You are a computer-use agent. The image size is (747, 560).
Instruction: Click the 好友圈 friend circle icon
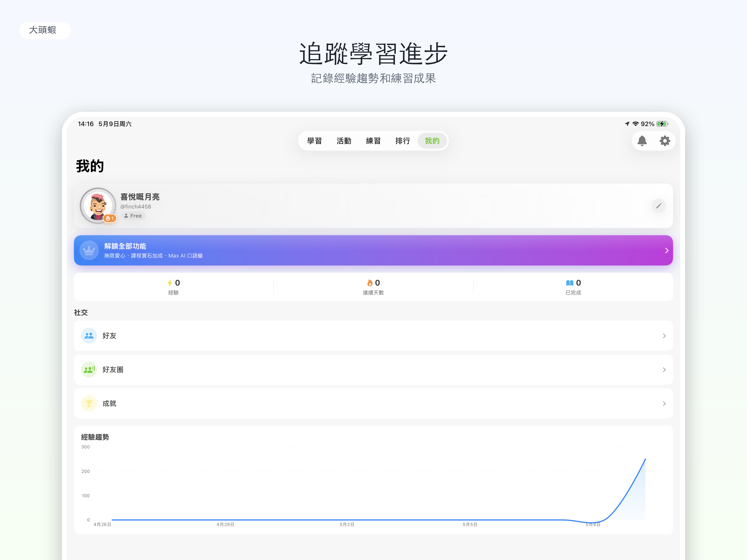coord(89,370)
